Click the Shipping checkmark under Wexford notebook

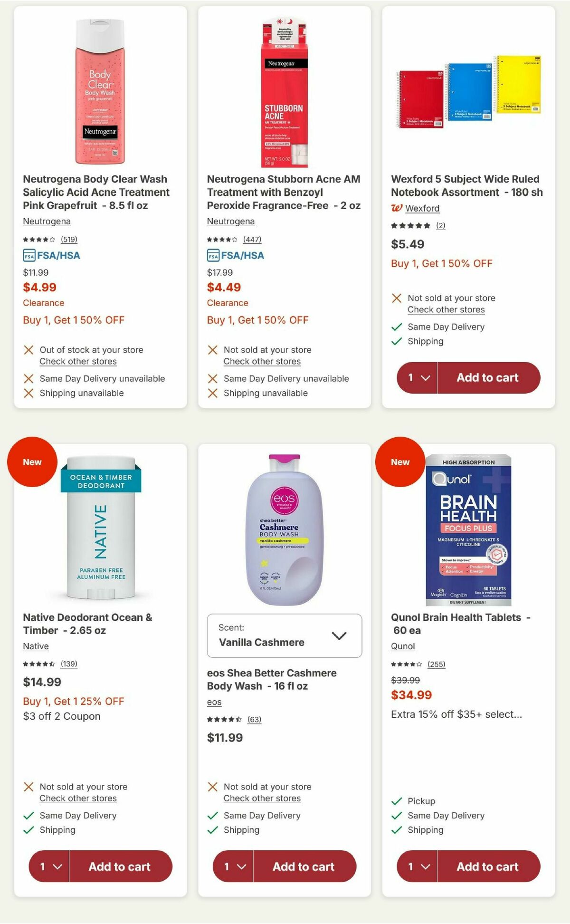point(395,341)
